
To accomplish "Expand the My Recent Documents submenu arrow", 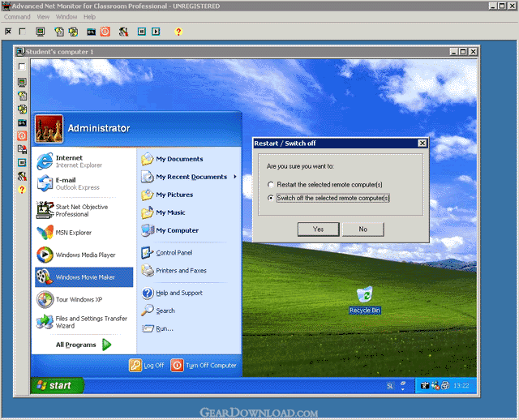I will pos(235,177).
